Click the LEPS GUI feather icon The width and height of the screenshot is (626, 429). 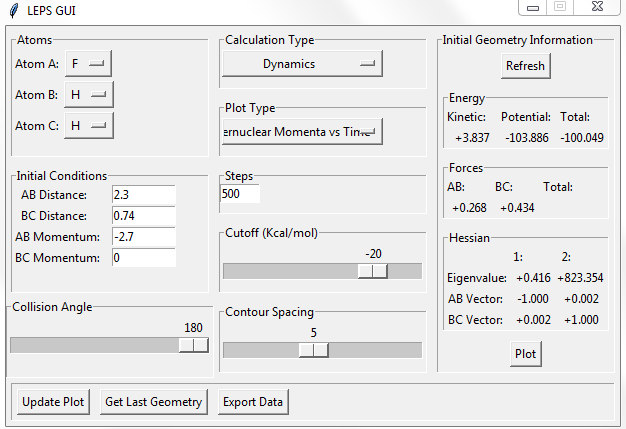pyautogui.click(x=12, y=9)
